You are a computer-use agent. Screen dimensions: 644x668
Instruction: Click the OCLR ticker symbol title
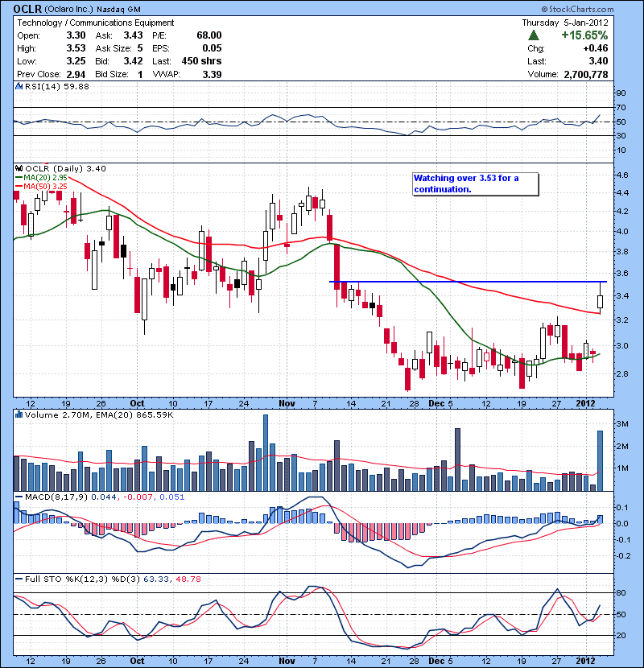click(x=27, y=9)
